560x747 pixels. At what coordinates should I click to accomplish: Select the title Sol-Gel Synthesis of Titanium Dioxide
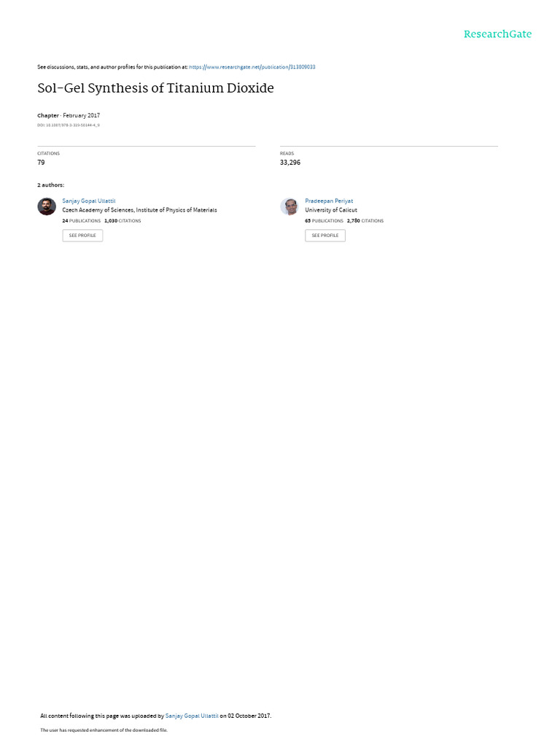coord(156,88)
